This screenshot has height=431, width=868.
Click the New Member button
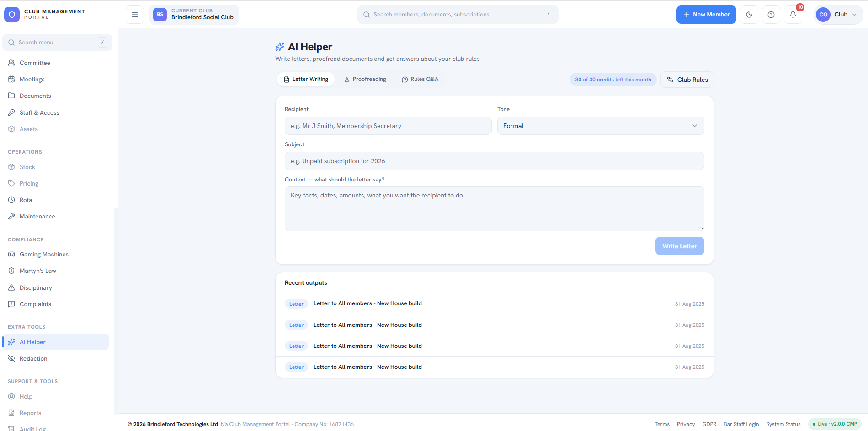click(706, 15)
